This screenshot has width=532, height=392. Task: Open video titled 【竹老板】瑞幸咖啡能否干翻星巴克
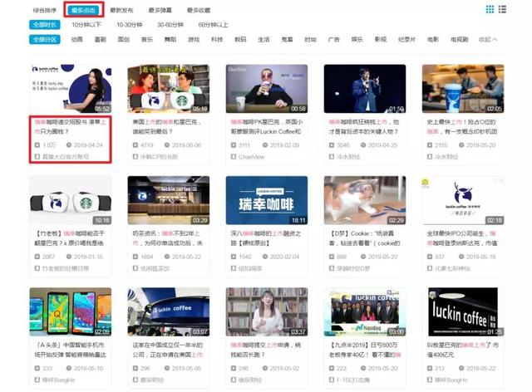pos(70,238)
